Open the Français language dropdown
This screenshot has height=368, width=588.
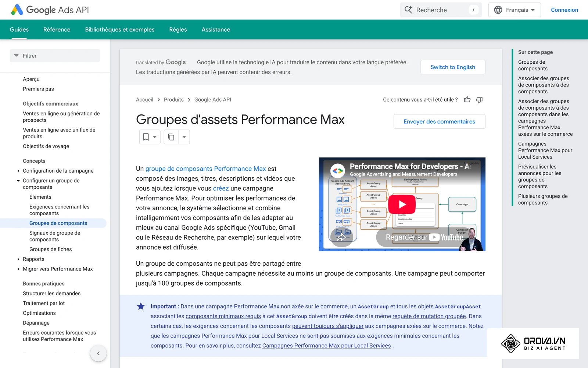point(514,10)
